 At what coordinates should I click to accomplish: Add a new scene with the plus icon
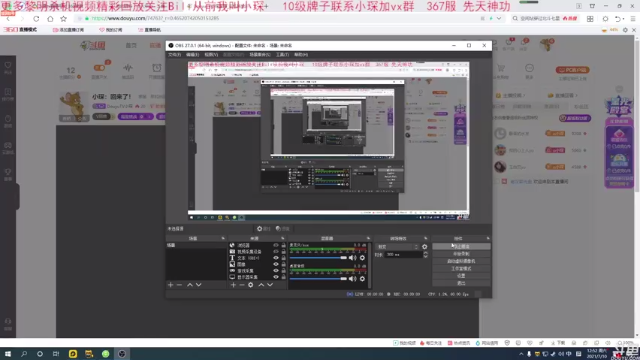171,285
